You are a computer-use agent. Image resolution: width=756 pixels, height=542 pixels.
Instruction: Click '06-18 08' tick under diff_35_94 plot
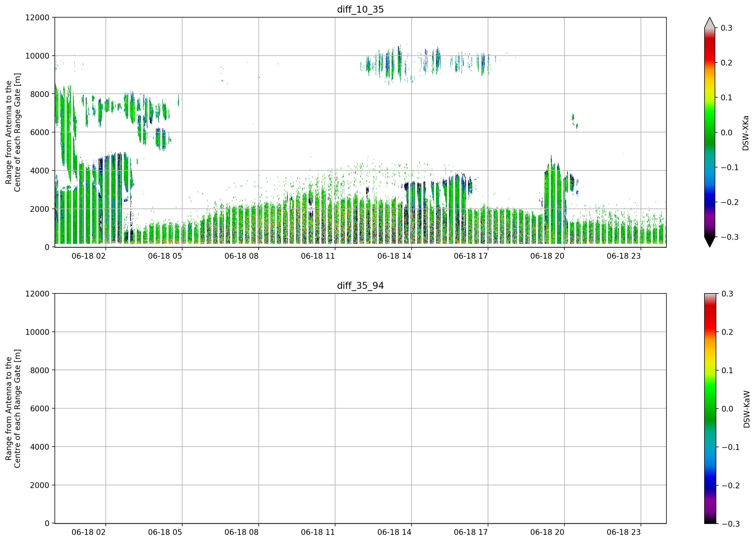(x=241, y=532)
